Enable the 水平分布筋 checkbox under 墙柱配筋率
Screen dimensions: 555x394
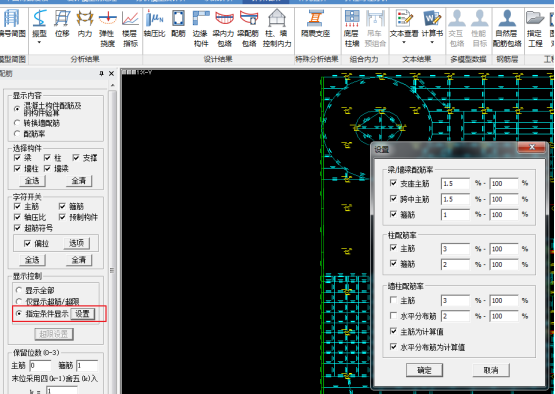coord(393,315)
